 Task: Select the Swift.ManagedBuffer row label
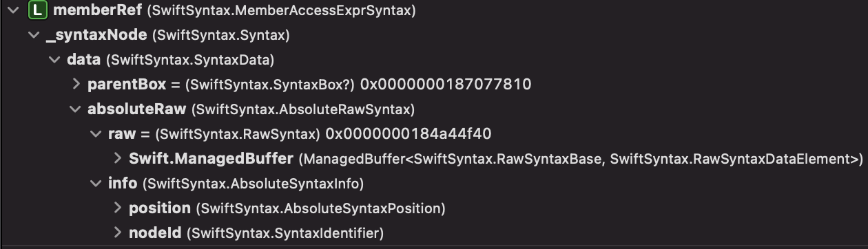pos(211,159)
